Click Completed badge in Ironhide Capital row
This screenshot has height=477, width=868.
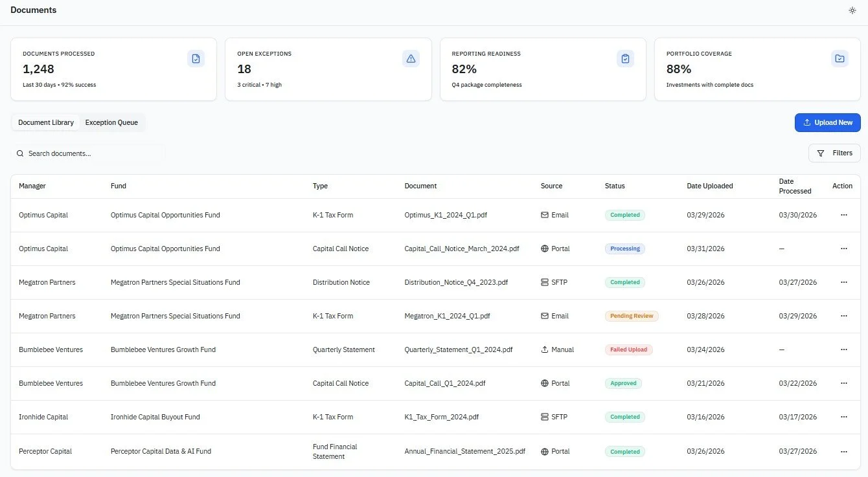[625, 417]
